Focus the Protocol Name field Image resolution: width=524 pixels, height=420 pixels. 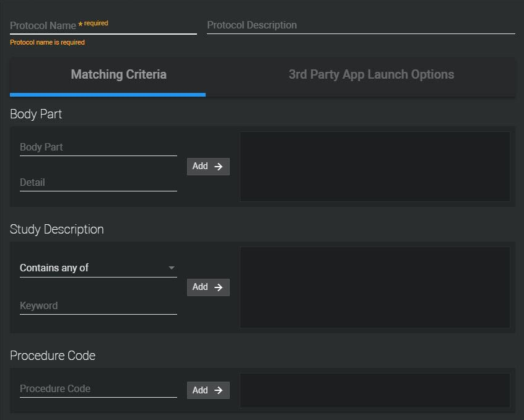click(x=103, y=25)
